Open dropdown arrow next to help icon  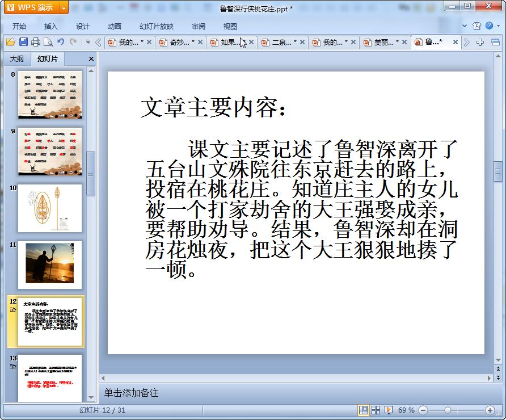(x=498, y=26)
